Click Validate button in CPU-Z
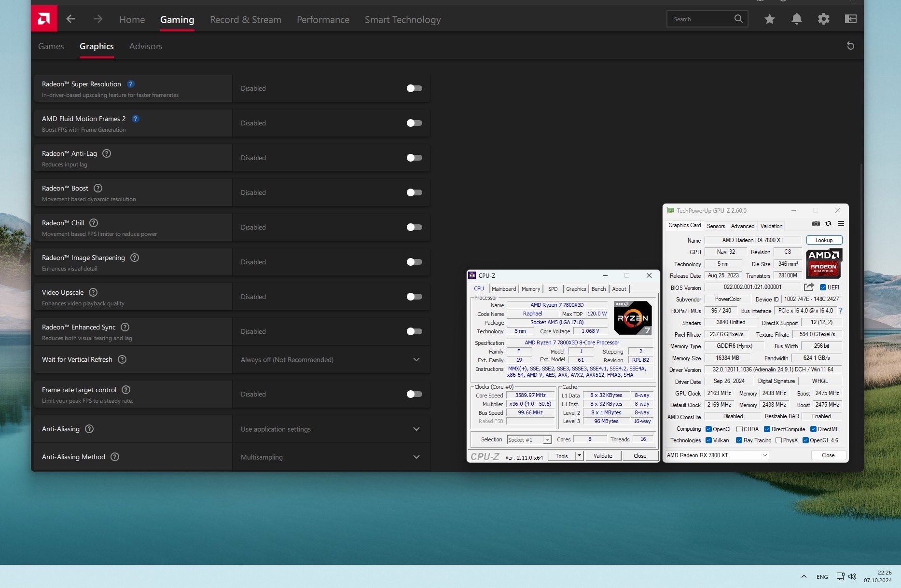Viewport: 901px width, 588px height. coord(603,456)
